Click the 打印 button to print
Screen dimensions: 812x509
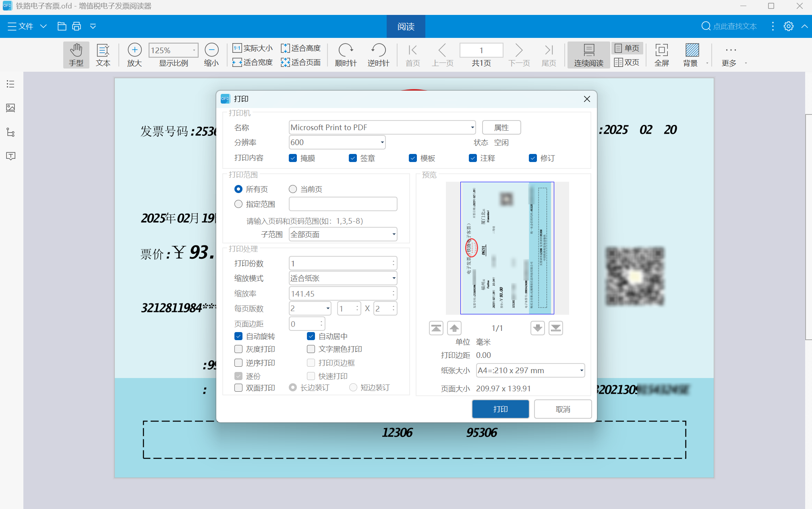500,409
